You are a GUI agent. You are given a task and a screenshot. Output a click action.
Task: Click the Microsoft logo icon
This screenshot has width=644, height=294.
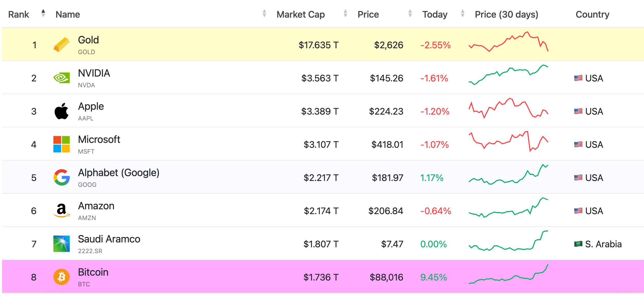[x=62, y=144]
